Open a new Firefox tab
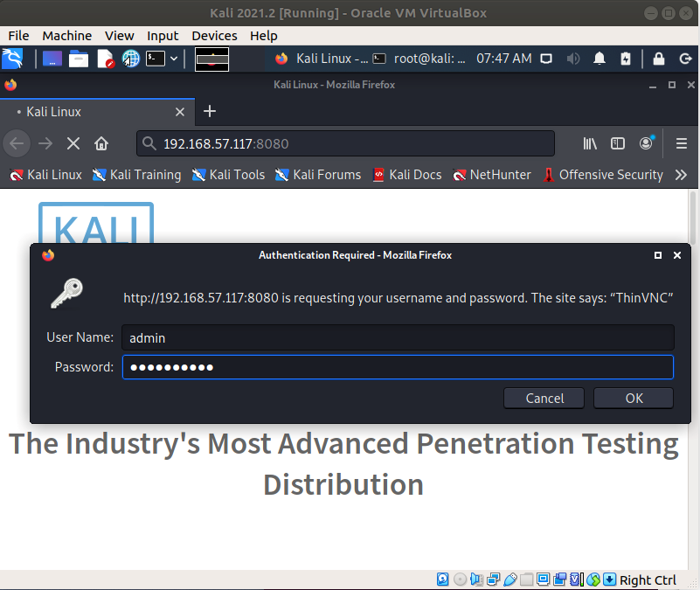The height and width of the screenshot is (590, 700). click(x=210, y=111)
